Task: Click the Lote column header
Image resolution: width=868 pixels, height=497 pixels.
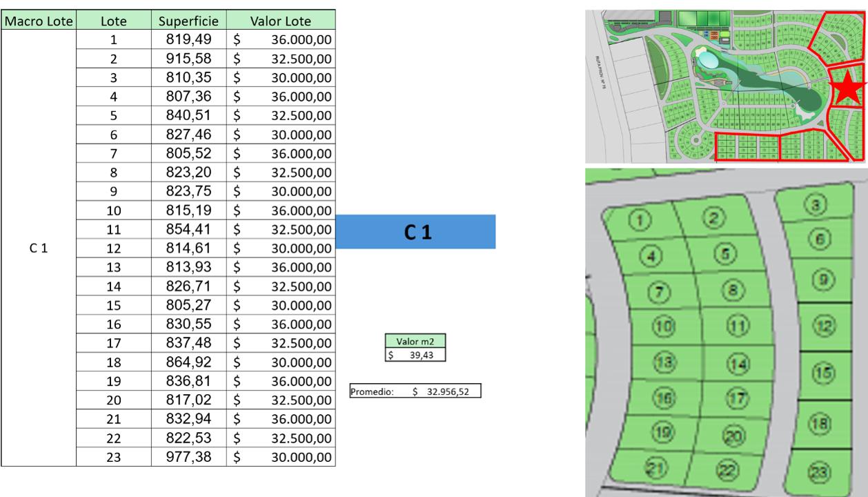Action: [x=114, y=21]
